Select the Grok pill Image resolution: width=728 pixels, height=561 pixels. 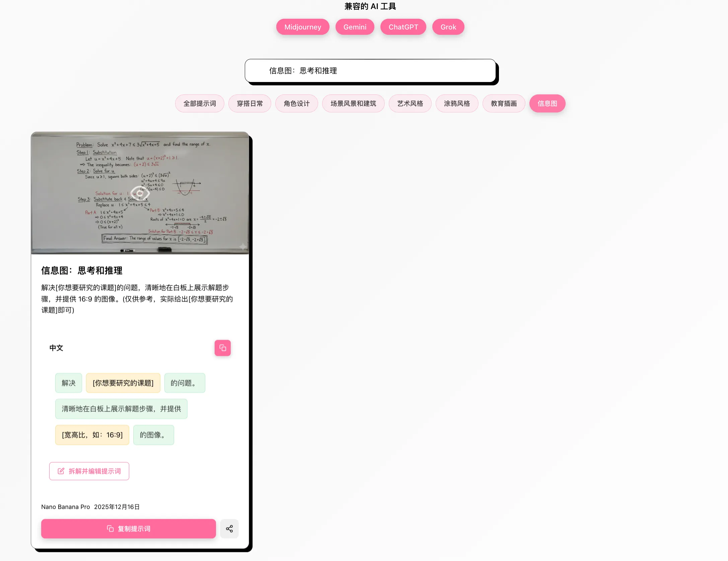(x=448, y=27)
